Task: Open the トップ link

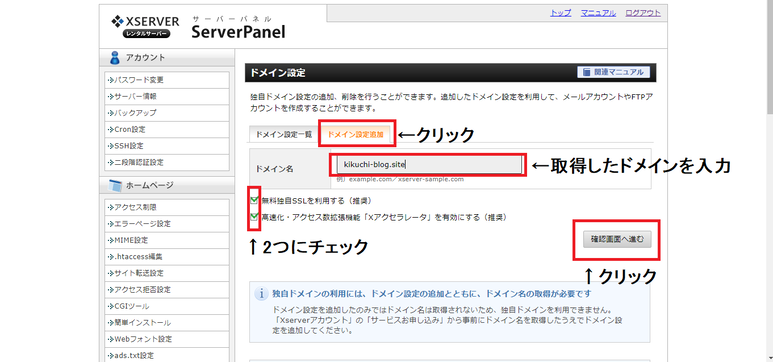Action: (561, 13)
